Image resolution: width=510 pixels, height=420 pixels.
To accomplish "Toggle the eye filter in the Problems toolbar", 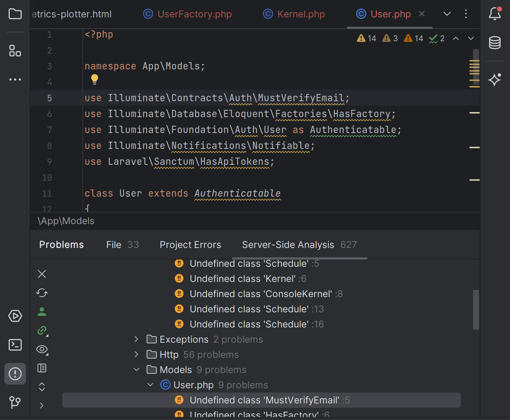I will [42, 350].
